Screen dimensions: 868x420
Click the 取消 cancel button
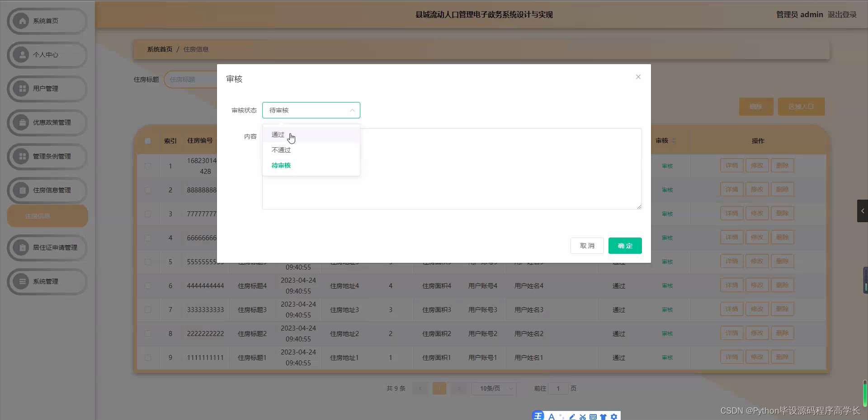[587, 246]
